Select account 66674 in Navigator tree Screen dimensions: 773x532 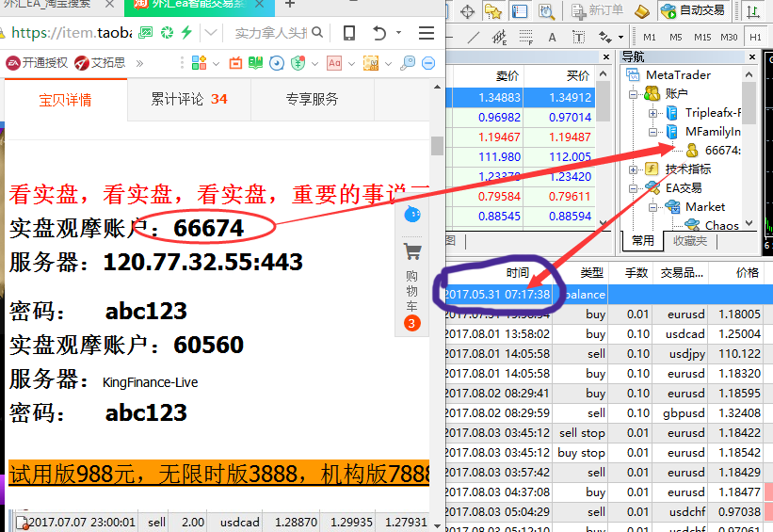click(x=714, y=150)
